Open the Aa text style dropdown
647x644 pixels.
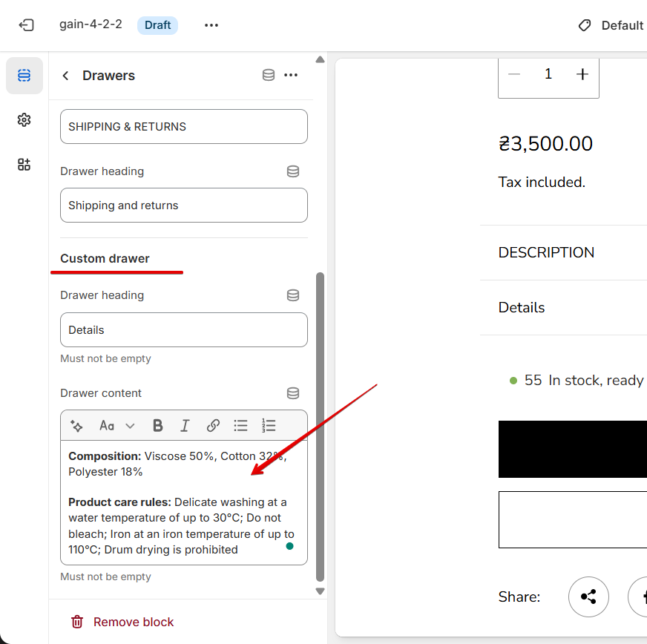(117, 425)
